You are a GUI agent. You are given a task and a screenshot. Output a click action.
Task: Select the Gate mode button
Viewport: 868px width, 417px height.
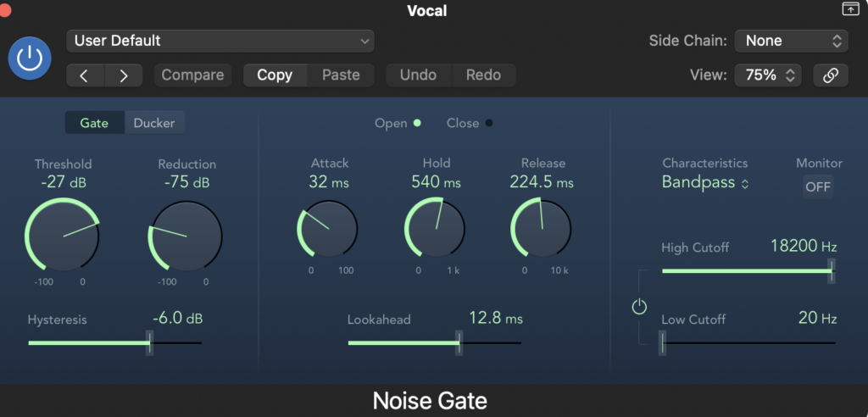tap(94, 123)
